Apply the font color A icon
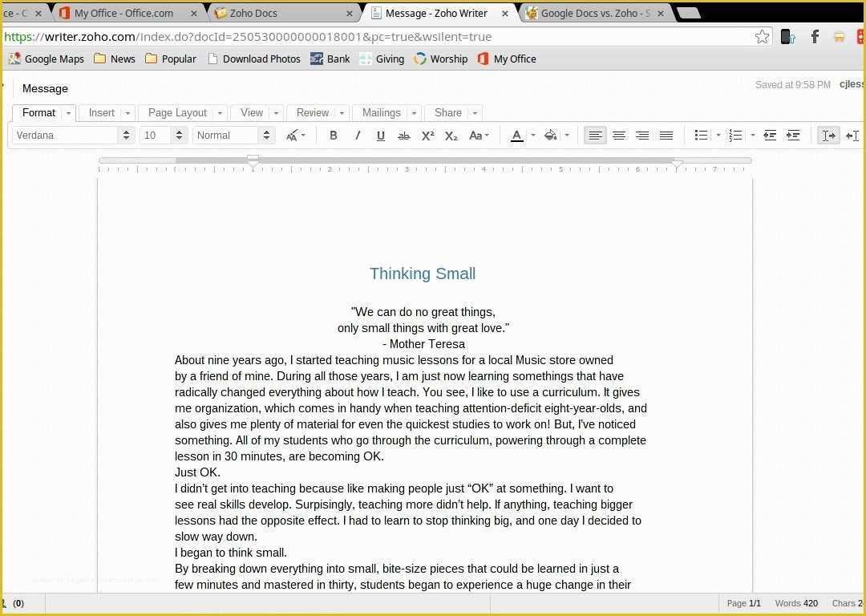866x616 pixels. (x=516, y=136)
